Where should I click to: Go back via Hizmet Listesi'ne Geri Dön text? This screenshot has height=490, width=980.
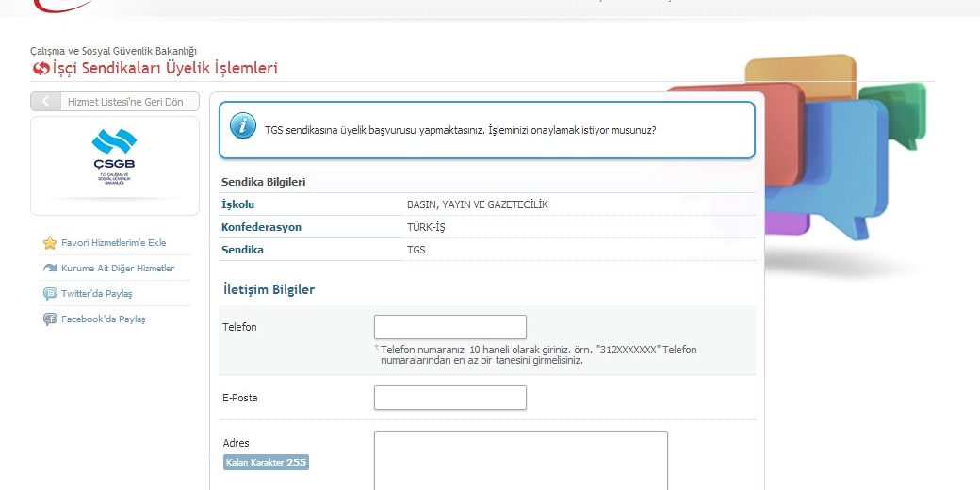(125, 102)
